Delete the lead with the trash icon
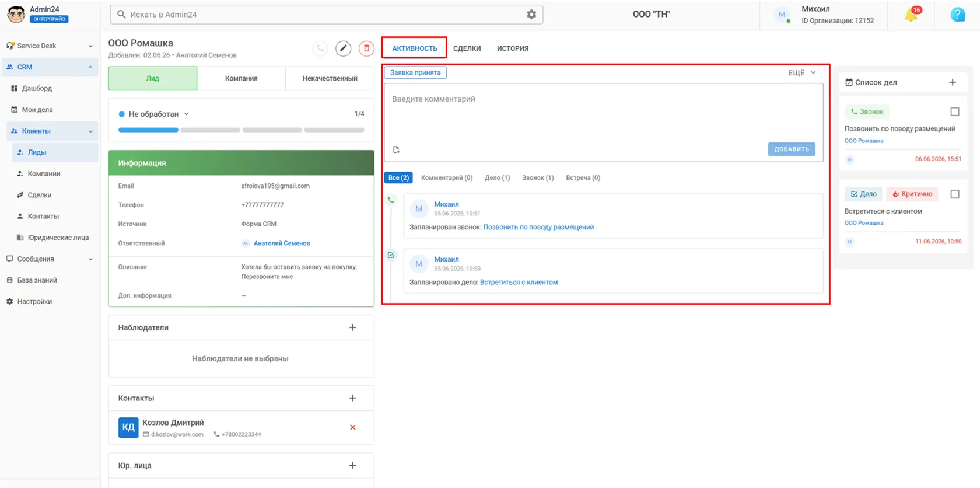980x488 pixels. [x=366, y=48]
